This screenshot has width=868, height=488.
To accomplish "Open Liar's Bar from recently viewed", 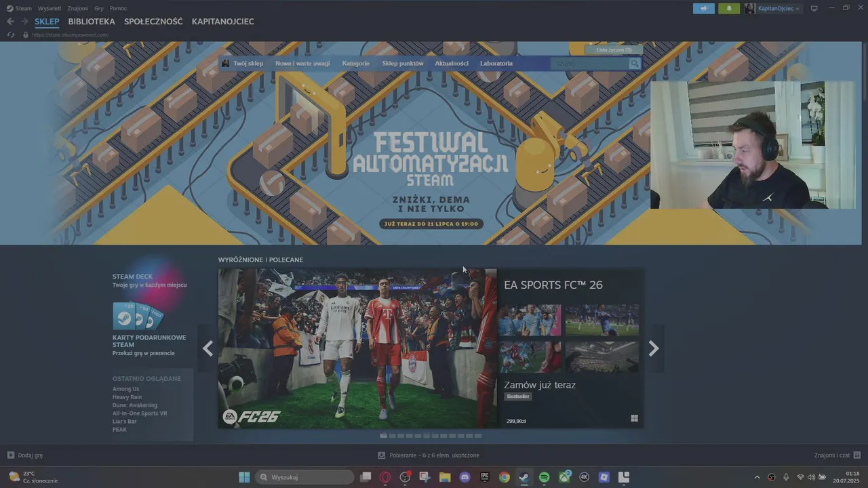I will tap(125, 422).
